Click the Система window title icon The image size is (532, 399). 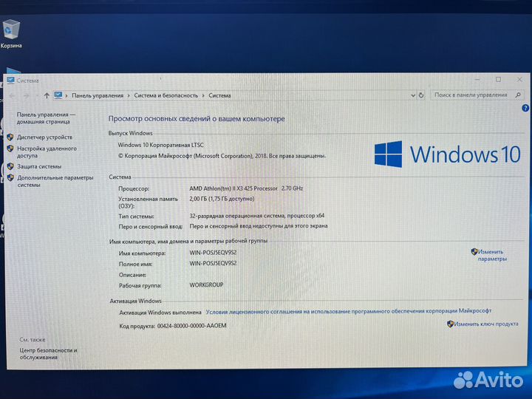(x=10, y=81)
